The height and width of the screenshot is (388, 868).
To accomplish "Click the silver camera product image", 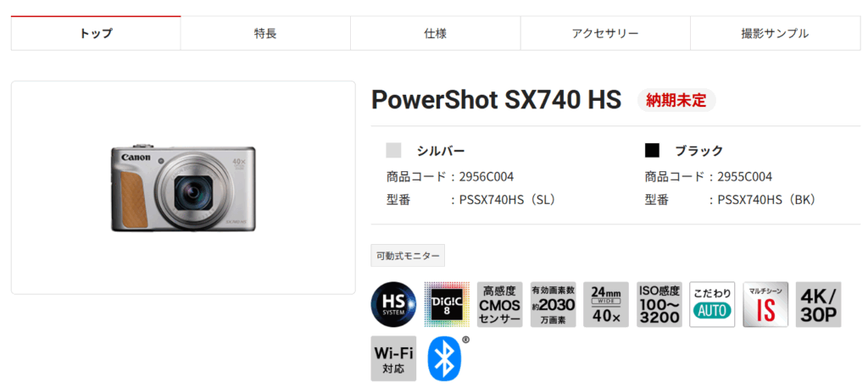I will pos(183,188).
